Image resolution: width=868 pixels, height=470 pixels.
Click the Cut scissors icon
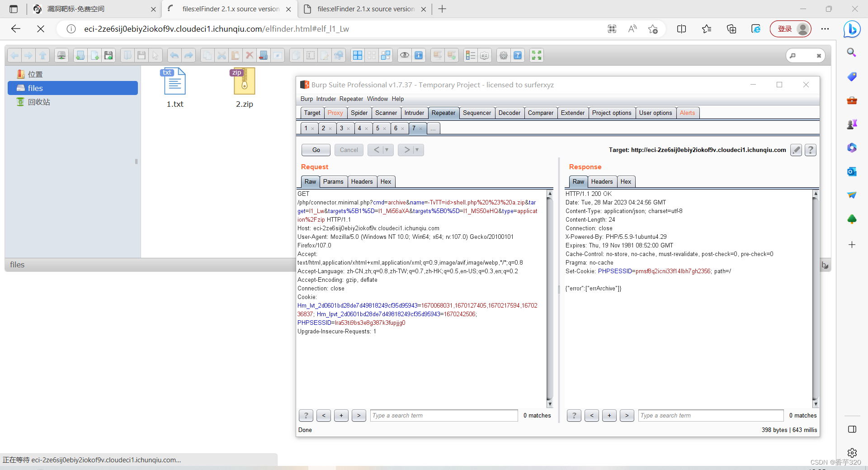[x=222, y=55]
